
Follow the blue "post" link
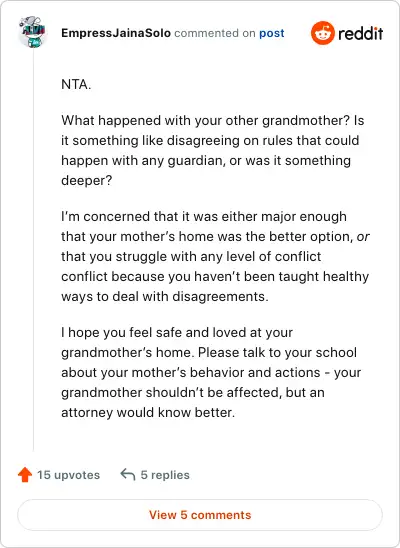click(271, 33)
